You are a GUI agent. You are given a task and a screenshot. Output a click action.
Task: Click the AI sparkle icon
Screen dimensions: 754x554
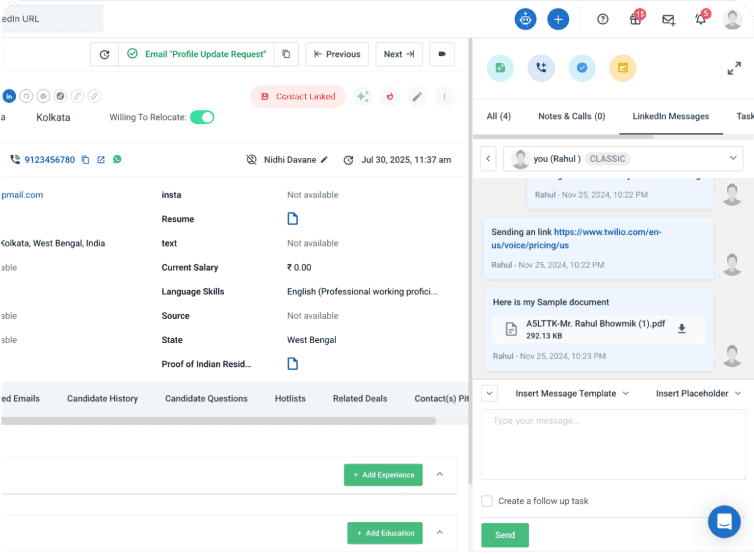click(x=363, y=97)
